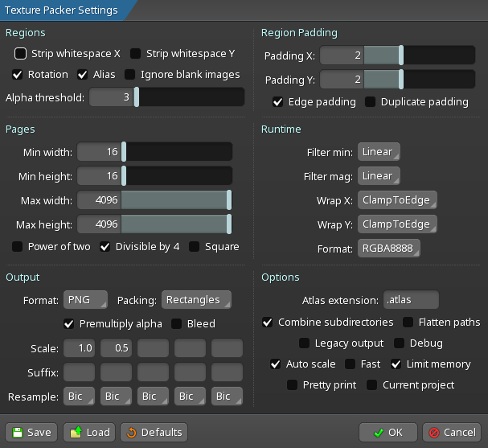The width and height of the screenshot is (488, 448).
Task: Open the last Resample Bic dropdown
Action: coord(227,396)
